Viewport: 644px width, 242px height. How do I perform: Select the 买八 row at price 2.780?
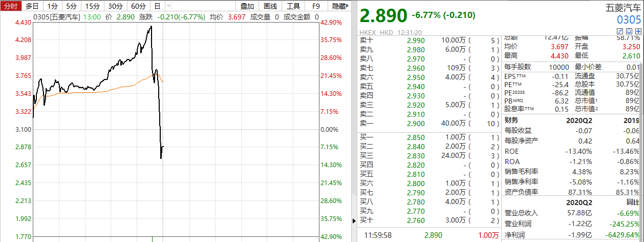(x=429, y=202)
